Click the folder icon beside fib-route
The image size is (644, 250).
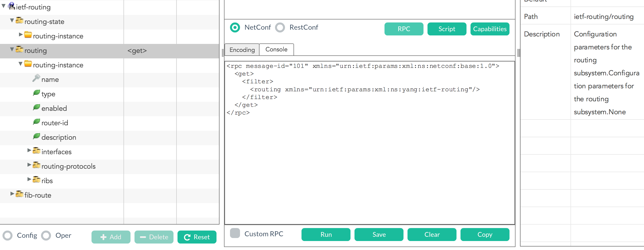[19, 194]
